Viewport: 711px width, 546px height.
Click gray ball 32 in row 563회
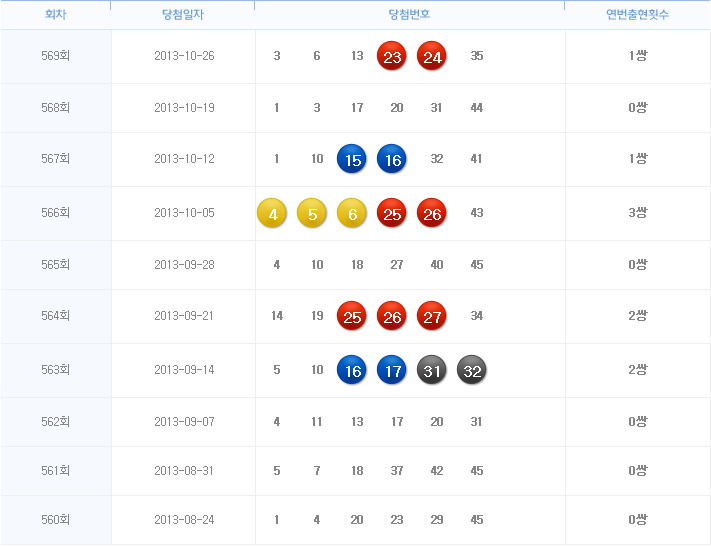pos(472,370)
